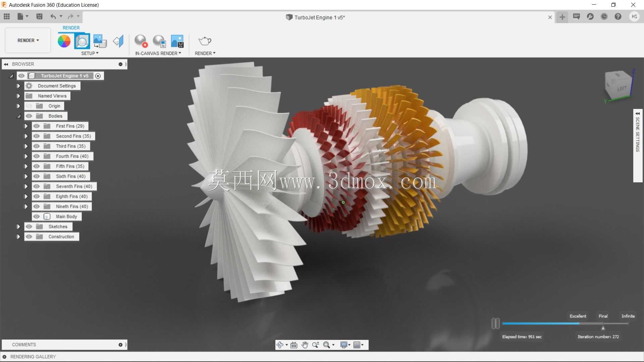This screenshot has width=644, height=362.
Task: Close the TurboJet Engine document tab
Action: tap(550, 17)
